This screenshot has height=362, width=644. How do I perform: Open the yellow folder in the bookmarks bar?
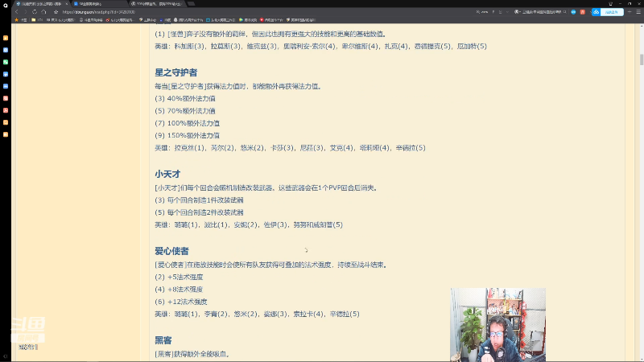pos(34,19)
